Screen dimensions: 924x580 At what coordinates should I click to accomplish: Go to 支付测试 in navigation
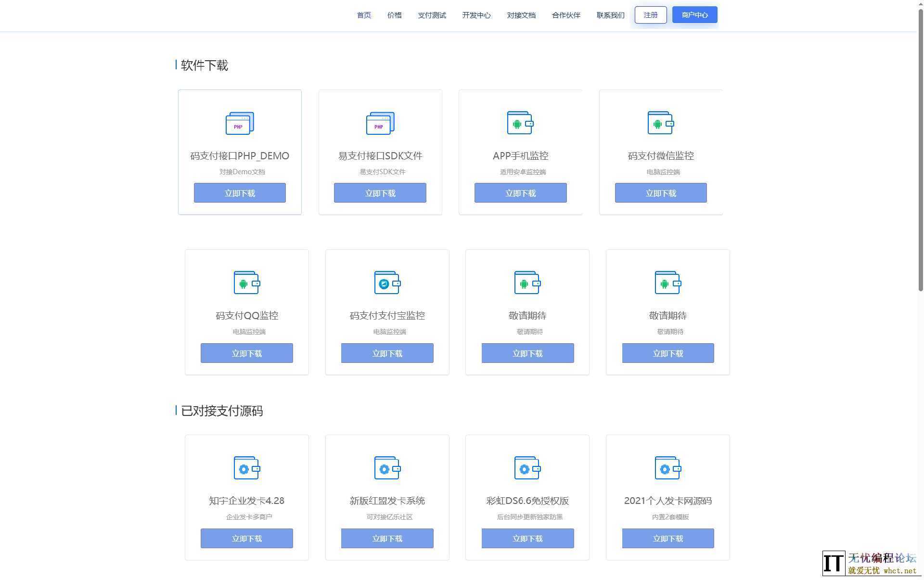pos(432,15)
